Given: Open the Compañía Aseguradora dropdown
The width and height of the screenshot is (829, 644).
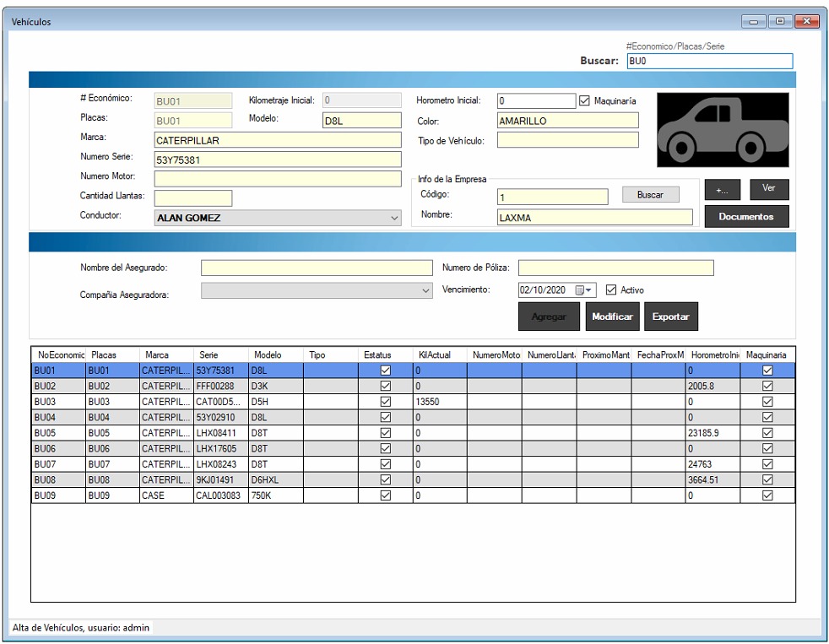Looking at the screenshot, I should [317, 290].
